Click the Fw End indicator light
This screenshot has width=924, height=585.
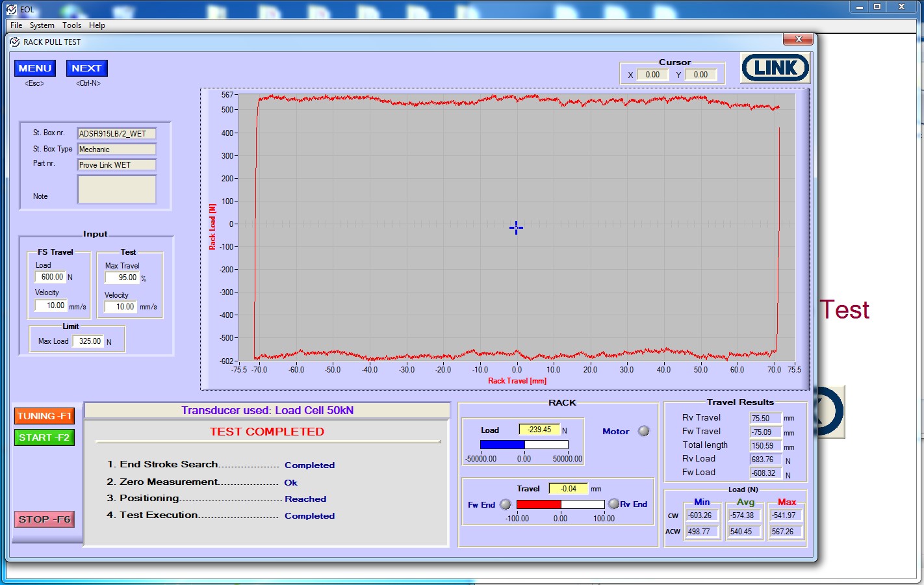point(505,504)
